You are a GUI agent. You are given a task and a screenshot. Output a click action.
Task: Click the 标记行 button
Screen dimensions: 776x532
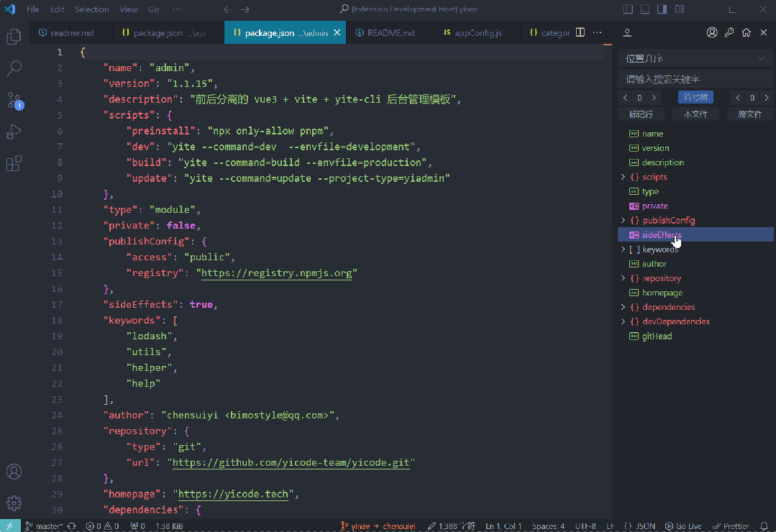(x=642, y=114)
